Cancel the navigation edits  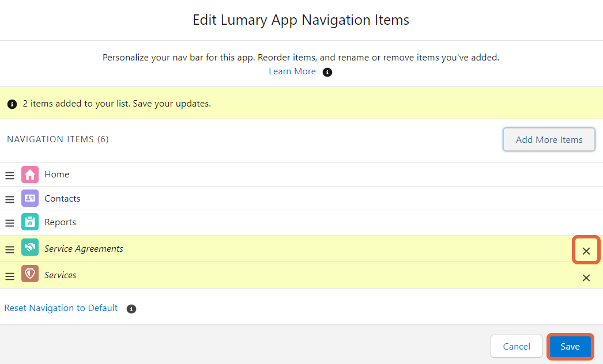click(517, 346)
